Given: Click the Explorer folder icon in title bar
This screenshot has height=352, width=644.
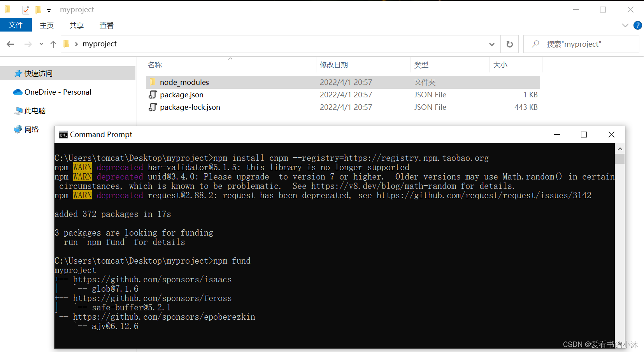Looking at the screenshot, I should point(7,9).
